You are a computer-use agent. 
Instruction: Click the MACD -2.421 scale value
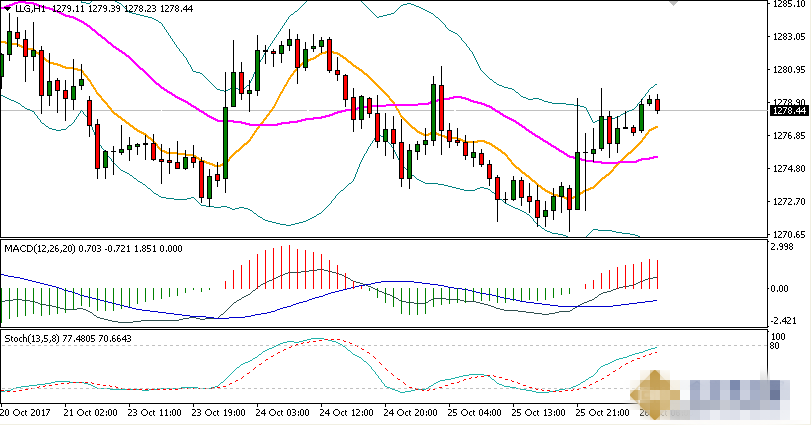coord(783,321)
